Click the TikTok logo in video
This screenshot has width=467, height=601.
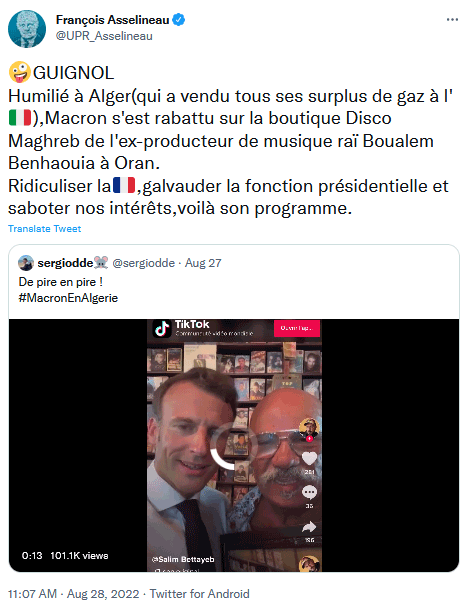point(162,328)
